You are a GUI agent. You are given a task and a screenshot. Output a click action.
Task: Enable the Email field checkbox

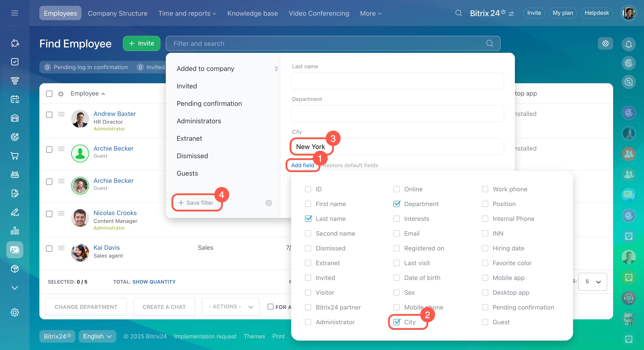[x=397, y=233]
